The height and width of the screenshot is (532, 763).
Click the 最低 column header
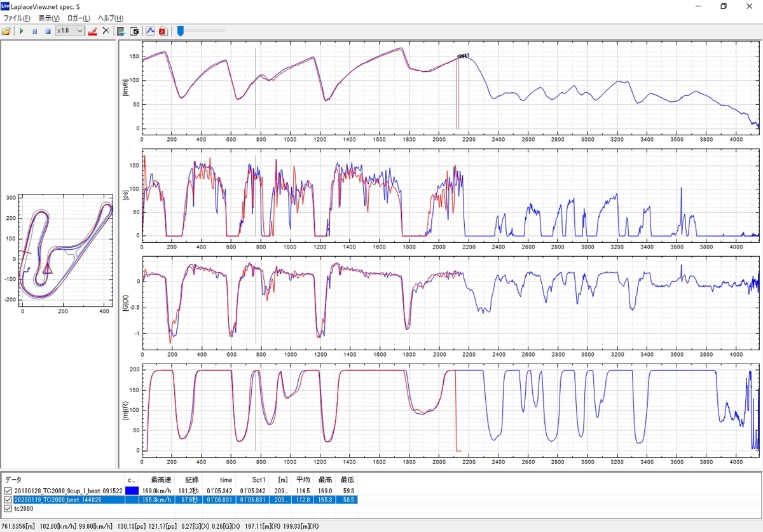point(347,480)
